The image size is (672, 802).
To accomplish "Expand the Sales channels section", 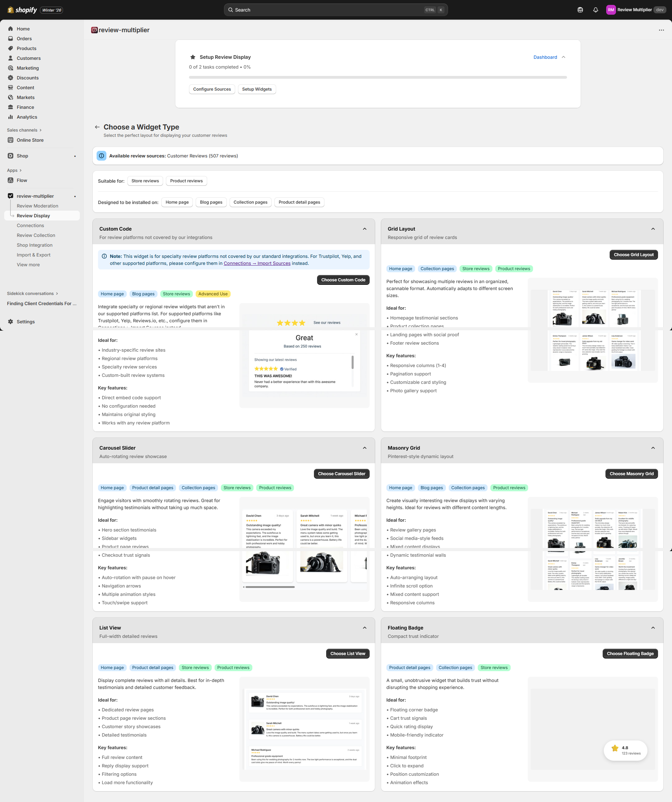I will point(24,130).
